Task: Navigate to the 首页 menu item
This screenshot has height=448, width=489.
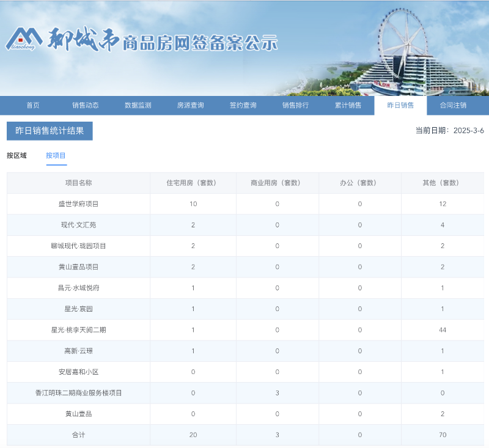Action: 32,105
